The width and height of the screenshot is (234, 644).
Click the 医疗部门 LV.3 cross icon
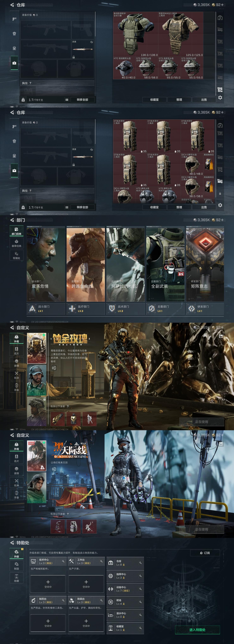tap(72, 309)
